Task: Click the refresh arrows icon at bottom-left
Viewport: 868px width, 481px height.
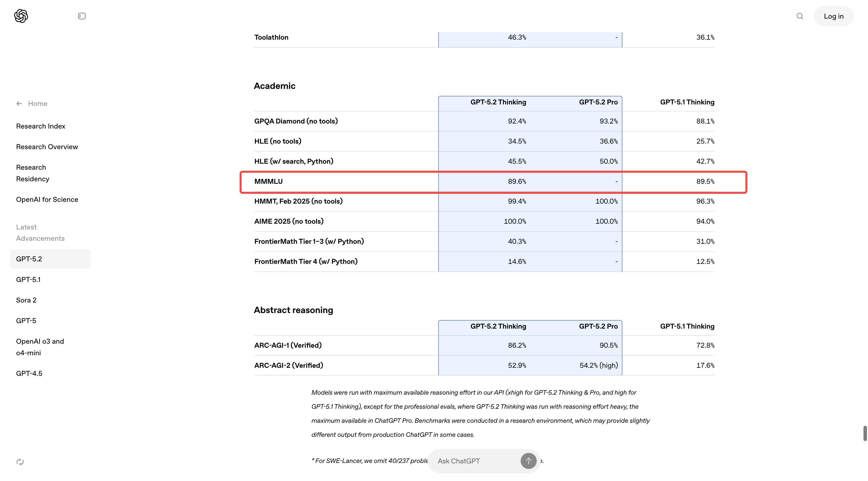Action: click(20, 462)
